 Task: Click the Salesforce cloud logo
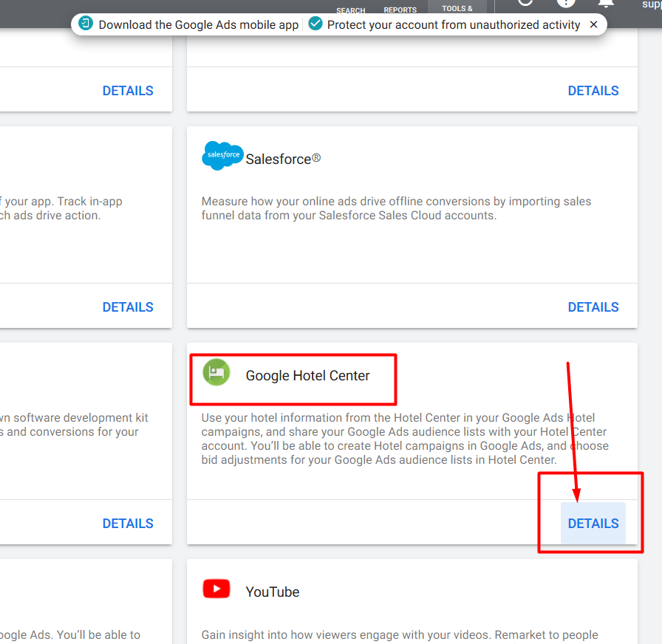tap(222, 155)
